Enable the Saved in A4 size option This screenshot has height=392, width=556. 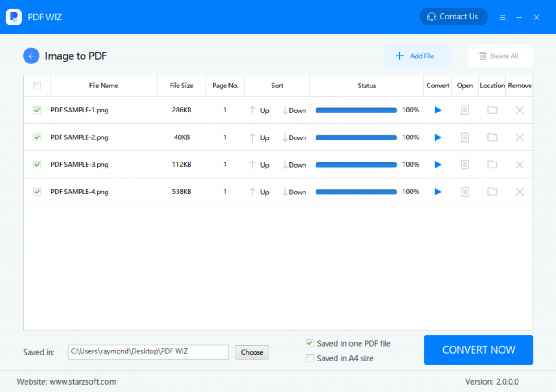pos(310,358)
